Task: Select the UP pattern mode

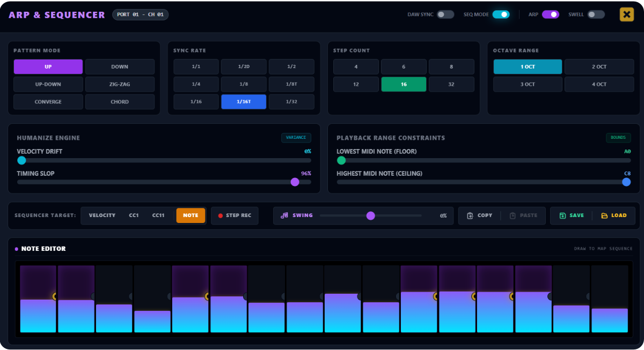Action: 48,66
